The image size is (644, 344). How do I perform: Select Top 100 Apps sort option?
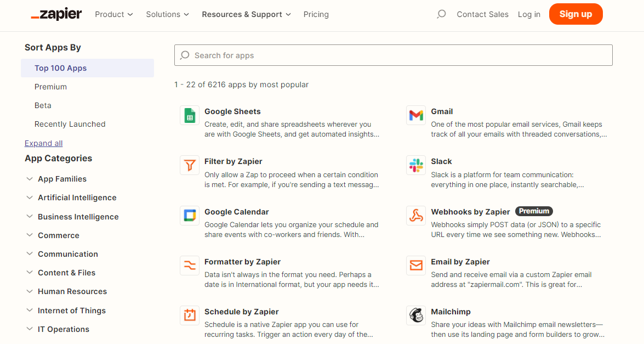88,68
